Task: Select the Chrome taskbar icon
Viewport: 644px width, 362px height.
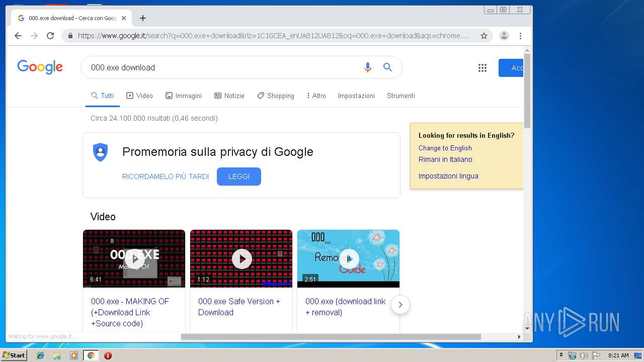Action: (91, 355)
